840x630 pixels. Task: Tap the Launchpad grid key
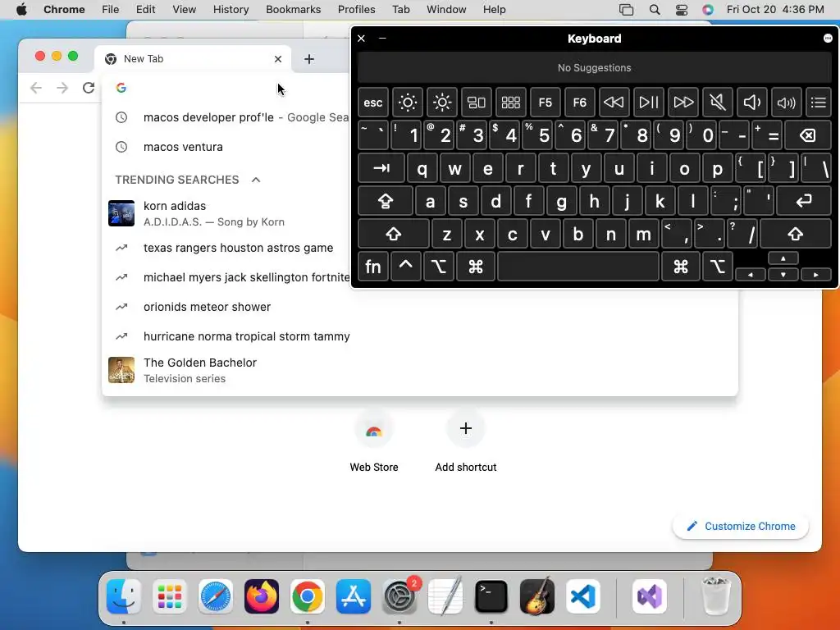[510, 103]
